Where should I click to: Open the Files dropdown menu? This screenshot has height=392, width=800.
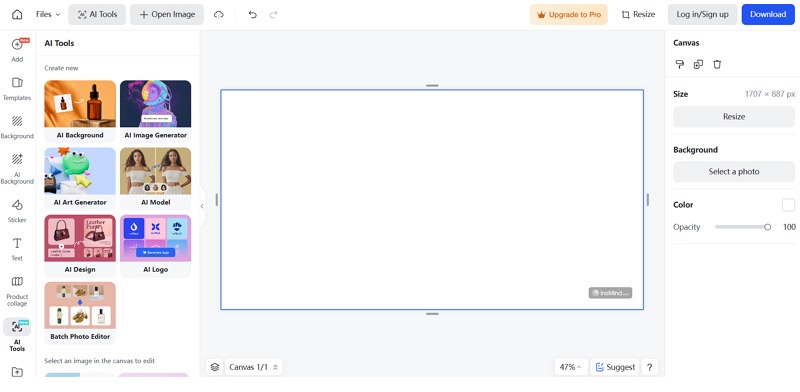[48, 14]
